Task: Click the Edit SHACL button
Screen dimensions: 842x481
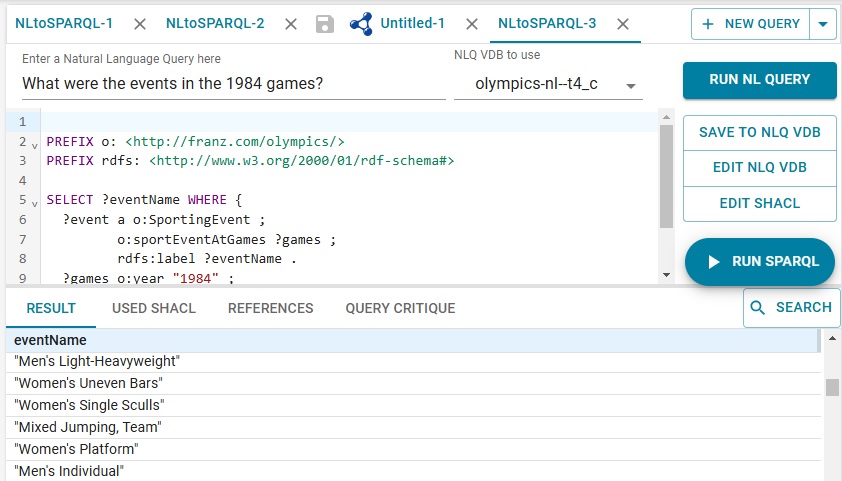Action: pos(759,203)
